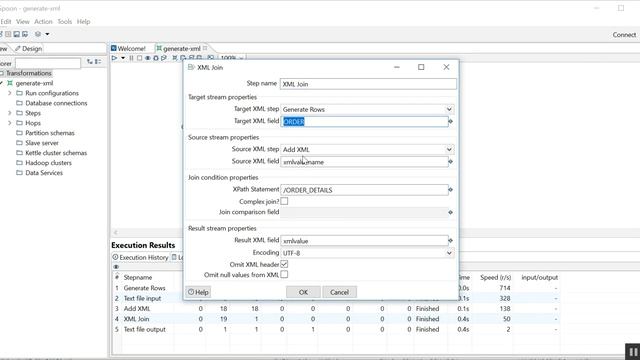Preview the transformation with the eye icon
Image resolution: width=640 pixels, height=360 pixels.
click(148, 58)
